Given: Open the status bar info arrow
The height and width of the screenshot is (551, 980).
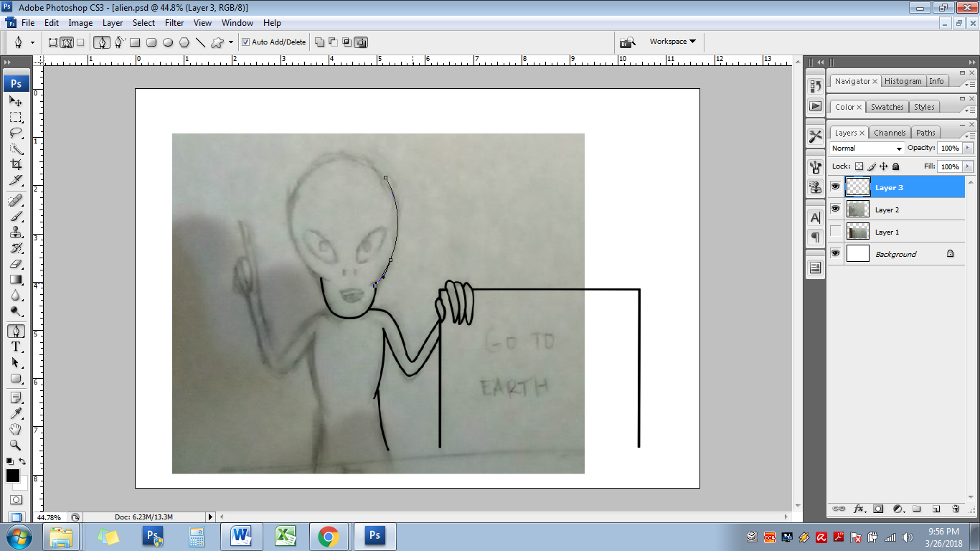Looking at the screenshot, I should pos(210,517).
